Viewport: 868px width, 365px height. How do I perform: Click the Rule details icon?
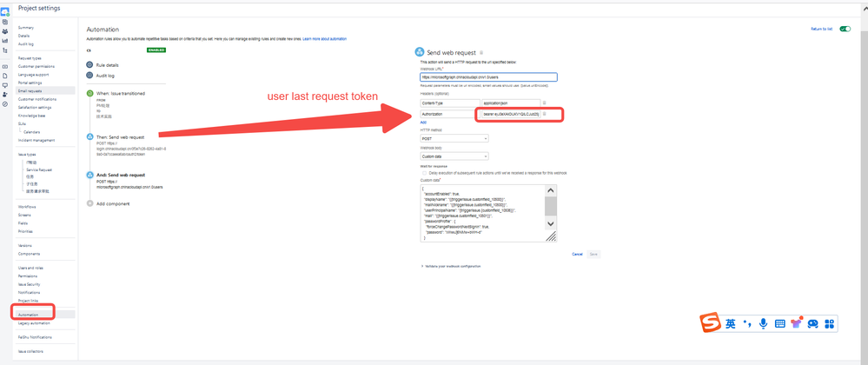(x=89, y=65)
